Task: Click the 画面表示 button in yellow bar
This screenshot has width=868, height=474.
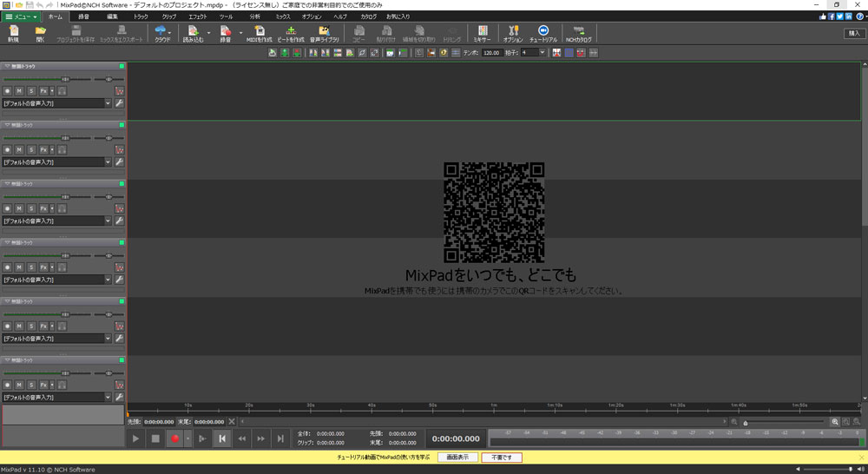Action: [x=457, y=458]
